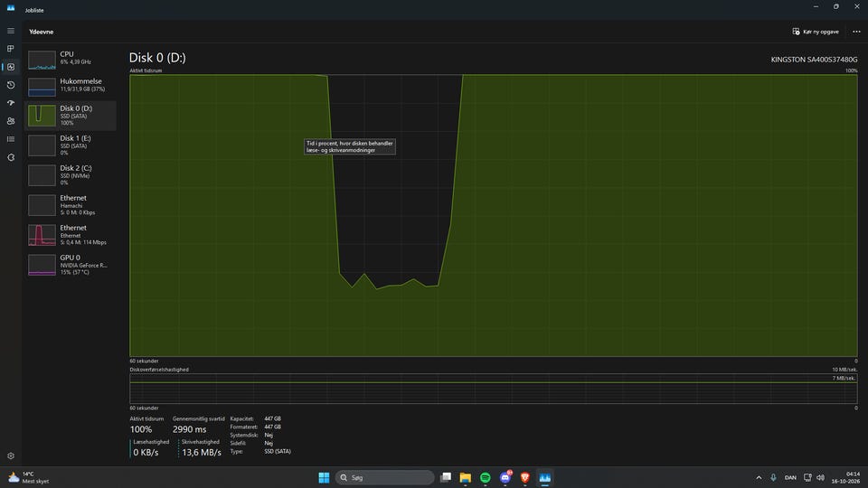
Task: Click Kør ny opgave button
Action: point(816,32)
